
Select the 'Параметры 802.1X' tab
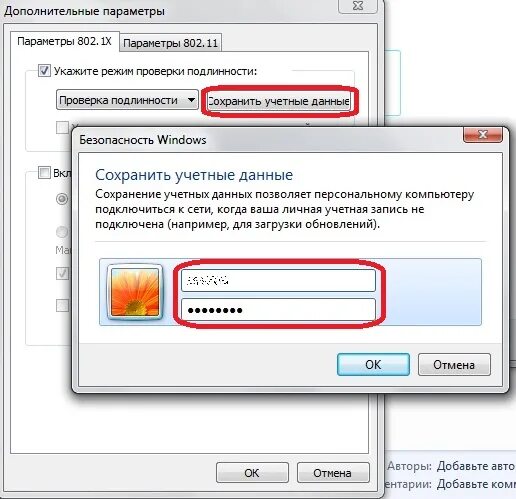[64, 41]
